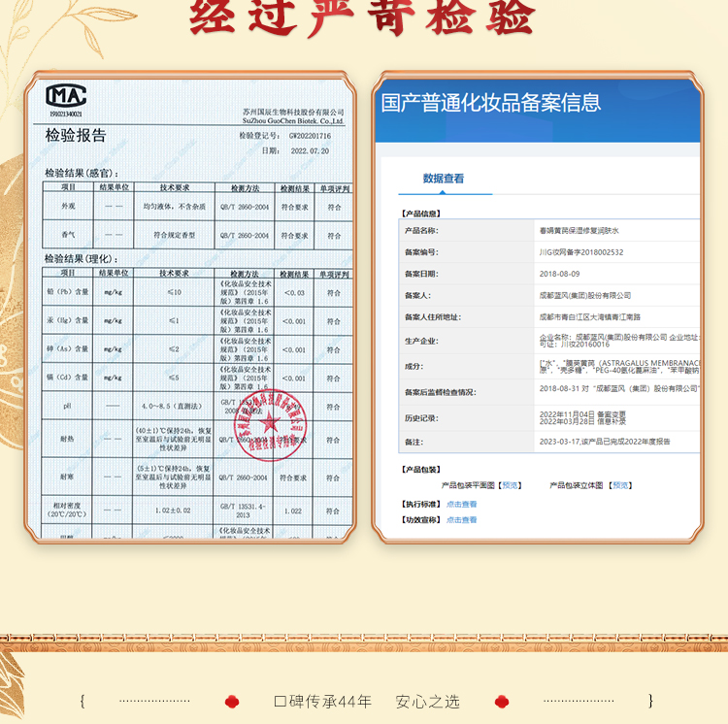Click registration number GW202201716
The width and height of the screenshot is (728, 724).
(x=310, y=136)
